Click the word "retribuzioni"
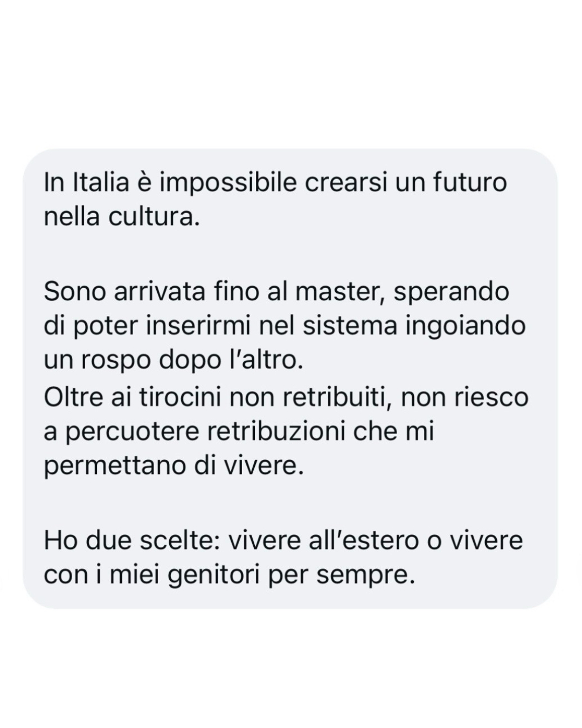Viewport: 582px width, 728px height. click(276, 432)
